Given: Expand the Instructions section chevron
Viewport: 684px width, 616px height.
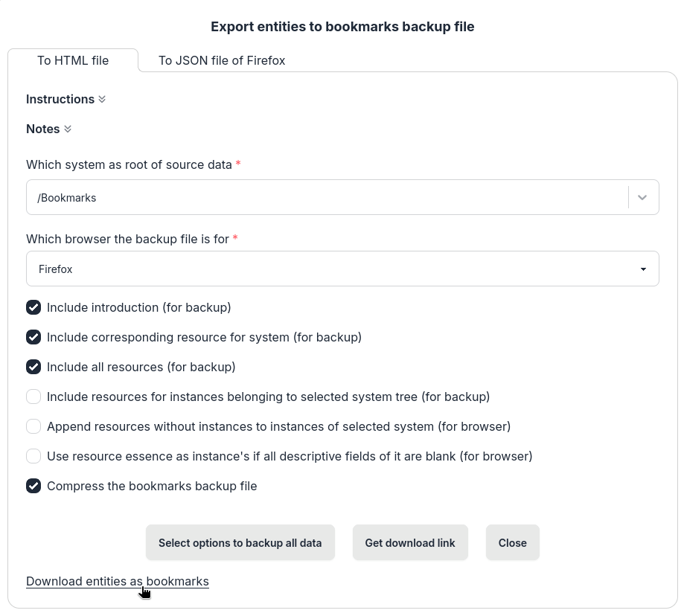Looking at the screenshot, I should click(x=102, y=100).
